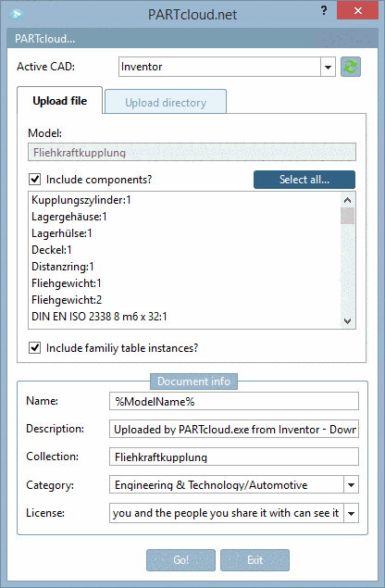Screen dimensions: 385x588
Task: Open the Active CAD Inventor dropdown
Action: 328,67
